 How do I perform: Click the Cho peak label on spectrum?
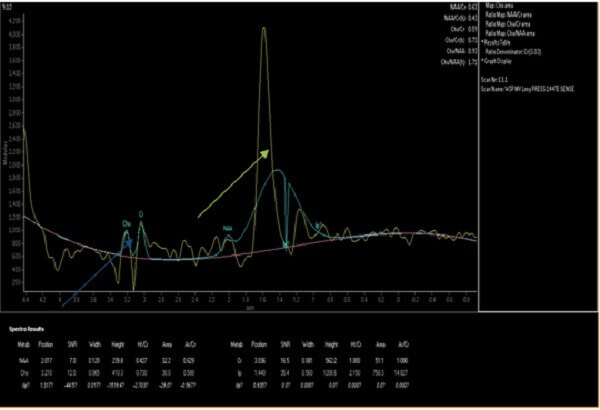click(127, 222)
